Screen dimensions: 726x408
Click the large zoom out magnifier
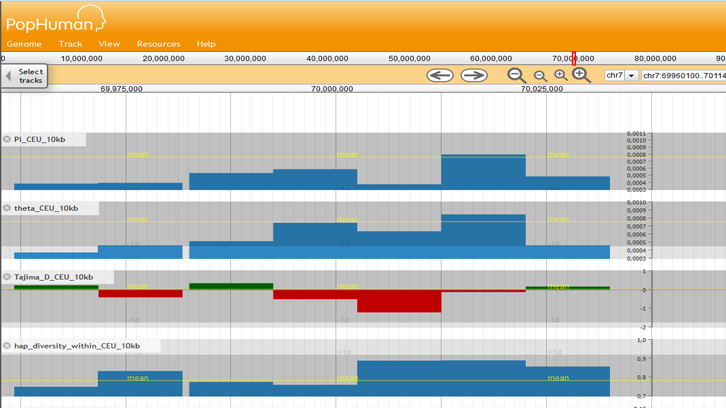point(517,75)
